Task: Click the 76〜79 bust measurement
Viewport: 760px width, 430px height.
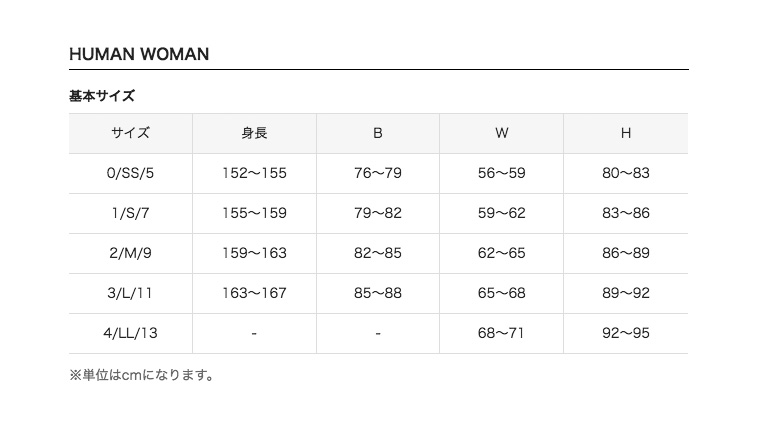Action: coord(378,173)
